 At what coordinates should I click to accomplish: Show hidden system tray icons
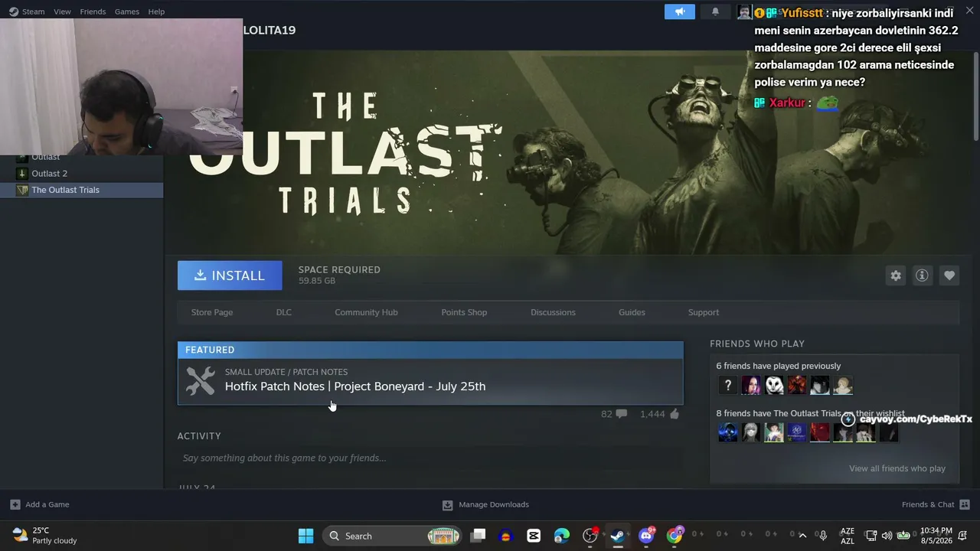point(802,536)
